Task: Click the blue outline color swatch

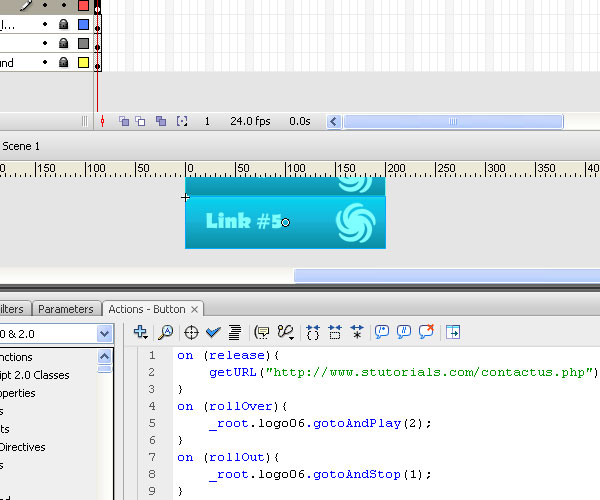Action: (x=83, y=24)
